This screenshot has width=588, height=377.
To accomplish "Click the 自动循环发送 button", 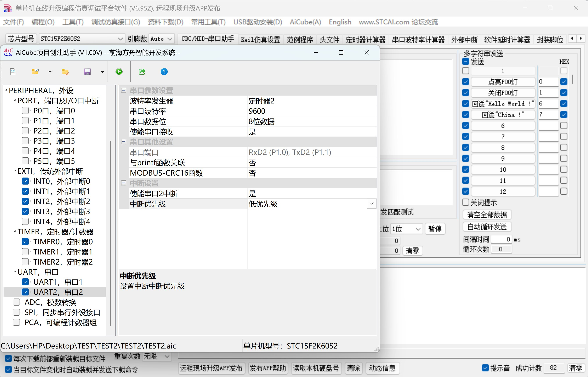I will (487, 227).
